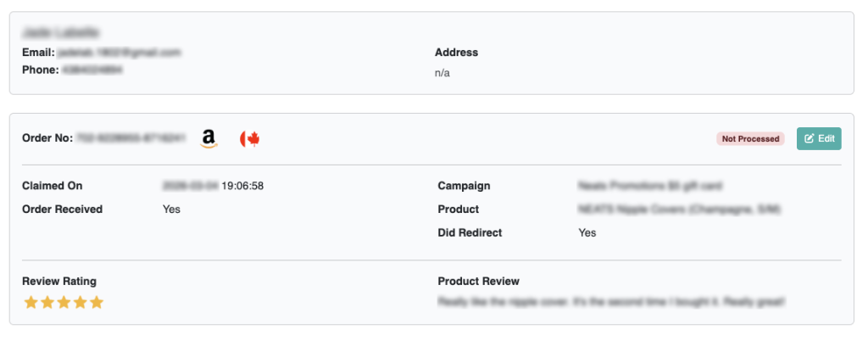Click the Order Received Yes value

(x=171, y=209)
